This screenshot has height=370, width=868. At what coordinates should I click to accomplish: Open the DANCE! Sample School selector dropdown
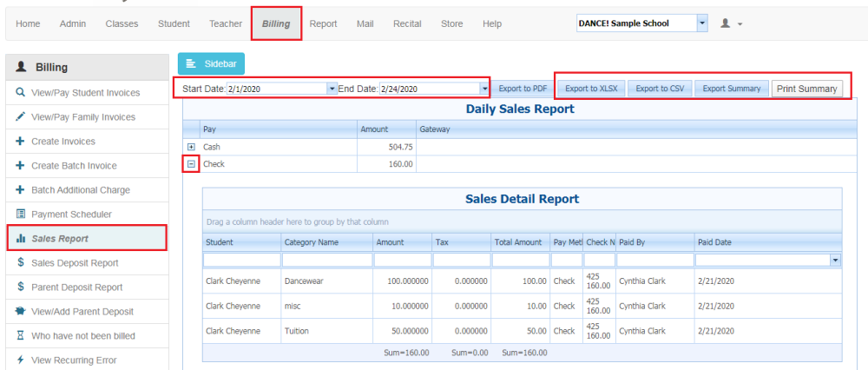[702, 23]
